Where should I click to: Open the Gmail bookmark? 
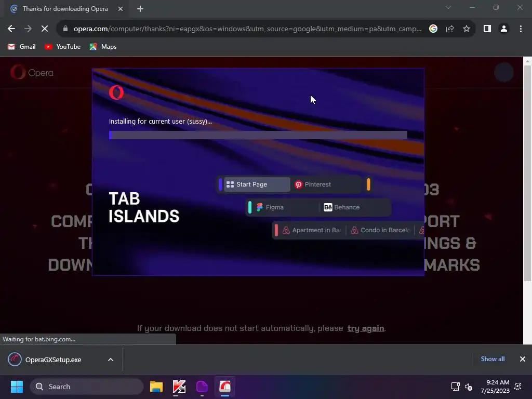22,47
